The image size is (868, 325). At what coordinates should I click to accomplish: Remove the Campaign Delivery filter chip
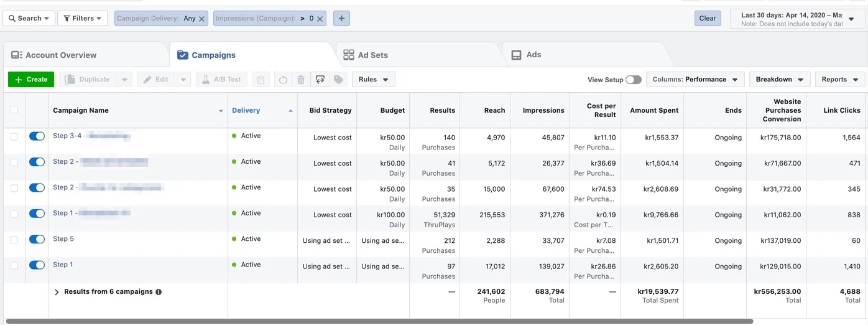pos(203,19)
